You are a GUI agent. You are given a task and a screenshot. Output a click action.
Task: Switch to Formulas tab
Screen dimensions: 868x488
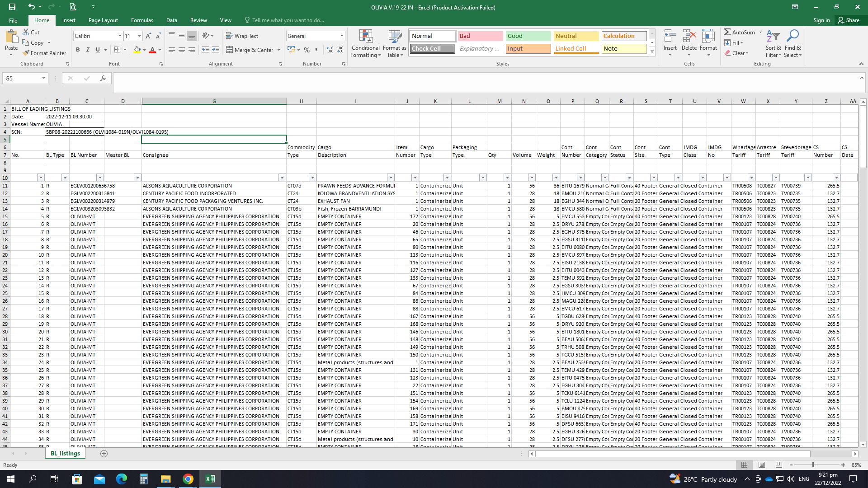click(x=142, y=20)
